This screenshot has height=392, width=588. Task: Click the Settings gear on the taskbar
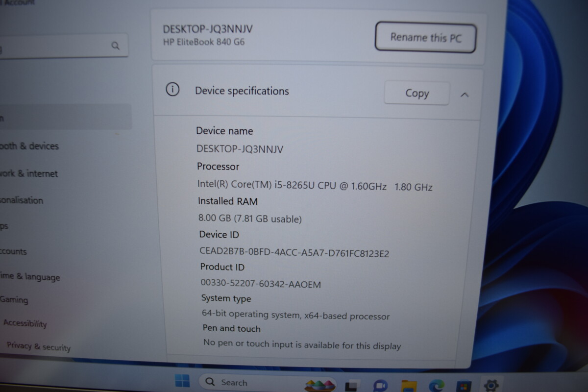491,385
